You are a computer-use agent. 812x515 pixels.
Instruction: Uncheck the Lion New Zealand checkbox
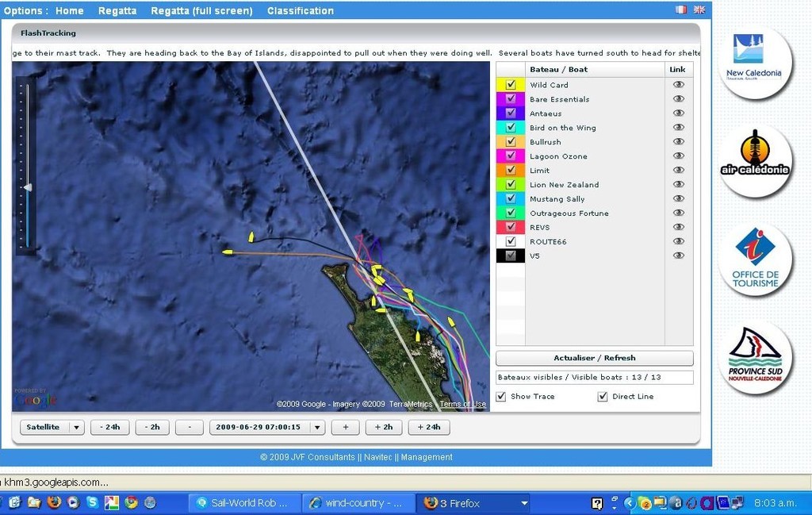511,184
